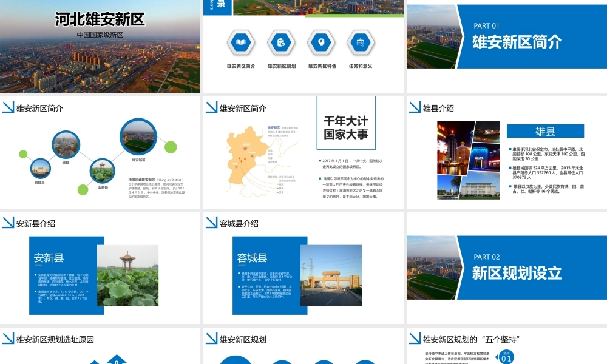Click the blue arrow icon beside 容城县介绍 heading

(211, 223)
